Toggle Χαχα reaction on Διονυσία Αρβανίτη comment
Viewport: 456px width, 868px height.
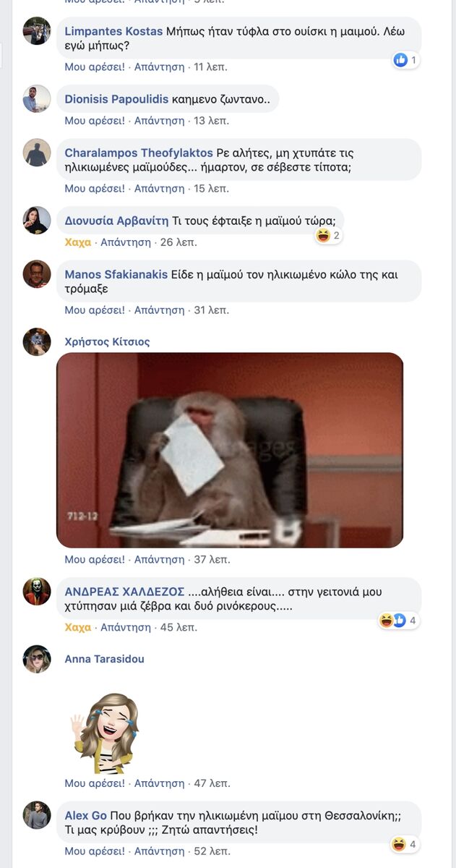(x=78, y=242)
